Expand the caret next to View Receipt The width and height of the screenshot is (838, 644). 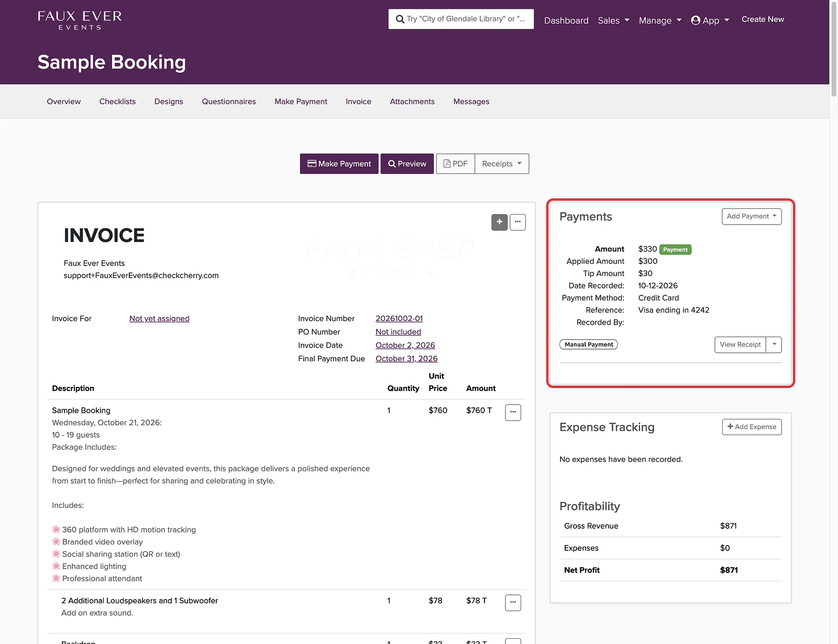pos(774,345)
